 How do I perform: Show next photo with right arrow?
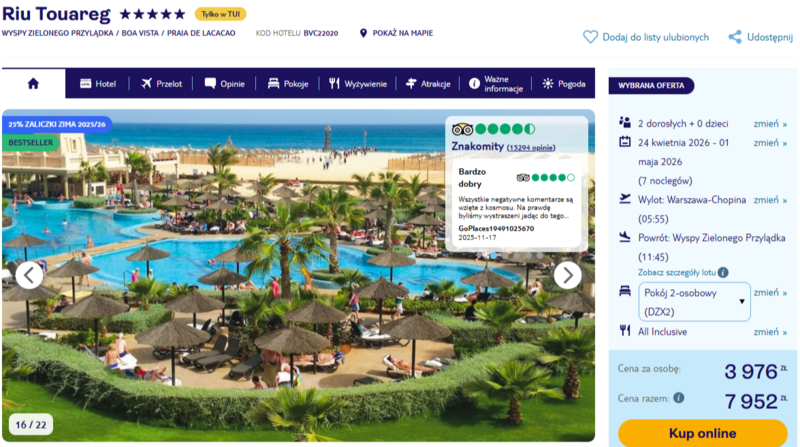pos(567,276)
